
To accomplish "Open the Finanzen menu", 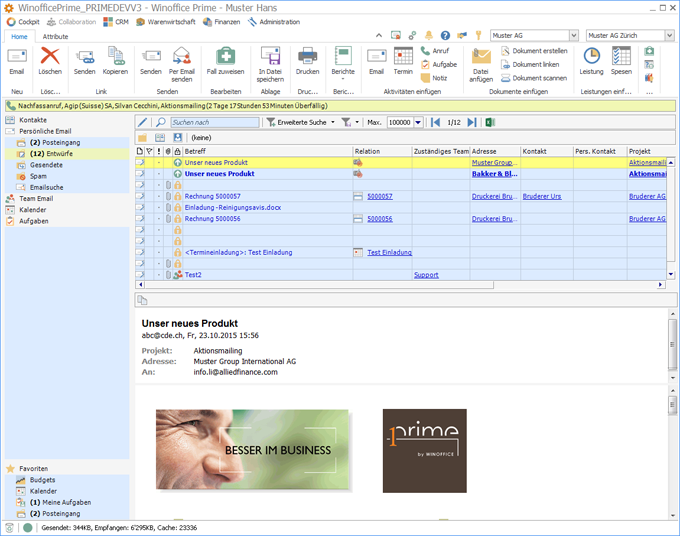I will click(x=222, y=22).
